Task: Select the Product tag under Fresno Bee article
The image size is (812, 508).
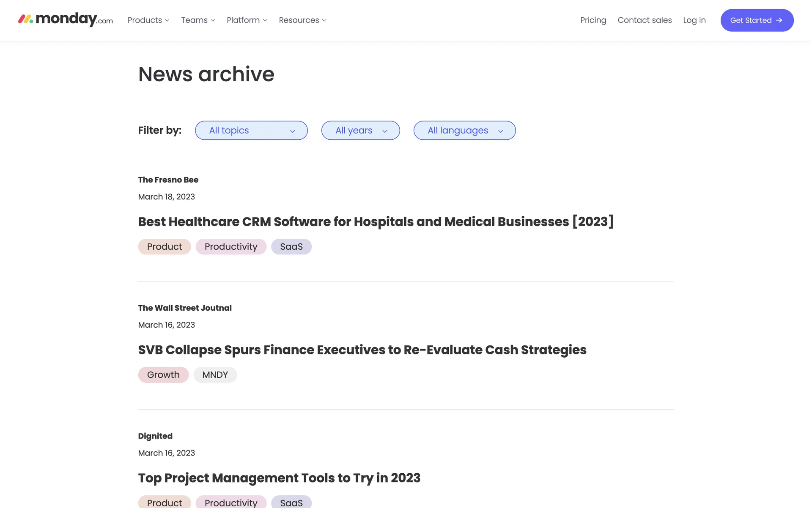Action: click(x=165, y=247)
